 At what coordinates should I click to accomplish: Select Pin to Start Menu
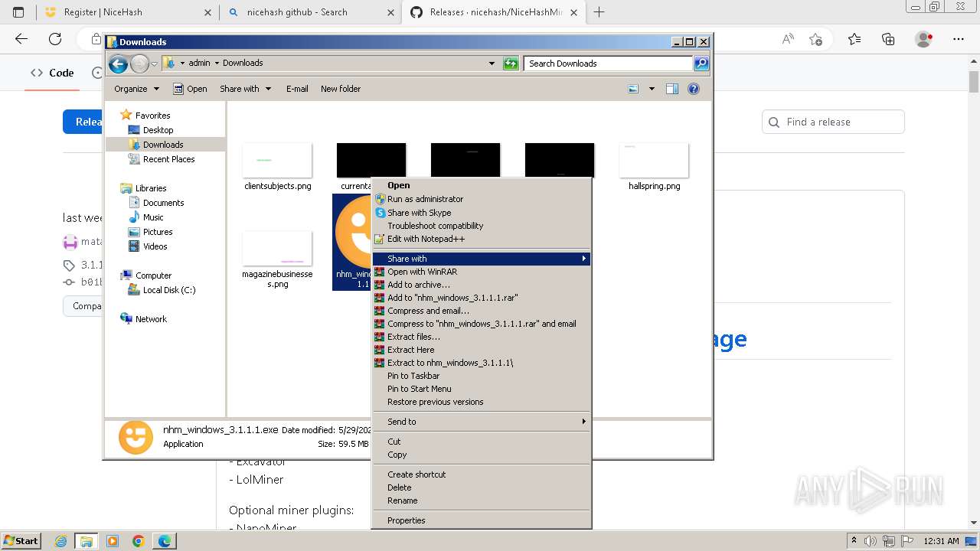point(482,389)
